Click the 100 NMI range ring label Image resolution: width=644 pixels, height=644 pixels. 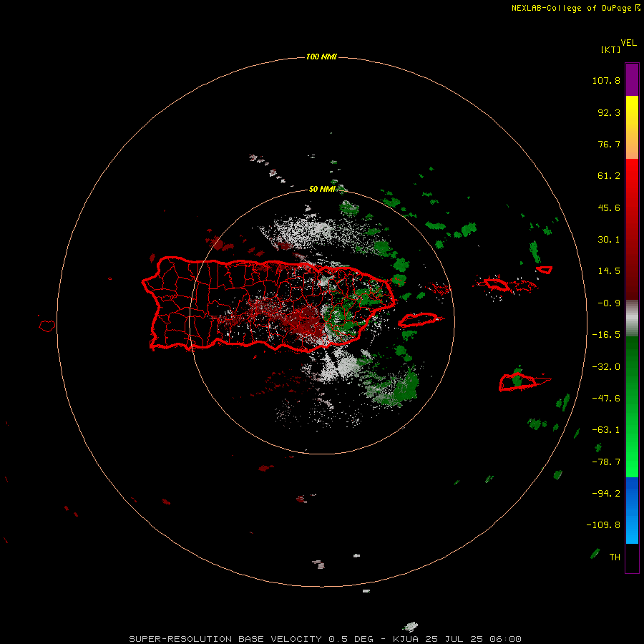[x=321, y=57]
